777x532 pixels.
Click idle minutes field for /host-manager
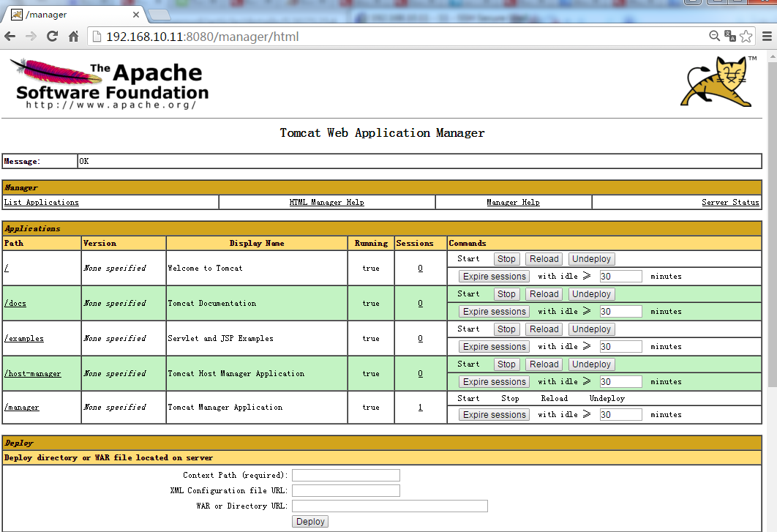[621, 382]
